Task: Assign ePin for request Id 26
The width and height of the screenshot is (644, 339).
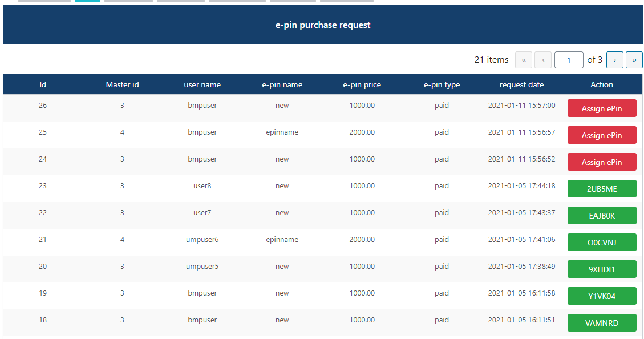Action: click(602, 108)
